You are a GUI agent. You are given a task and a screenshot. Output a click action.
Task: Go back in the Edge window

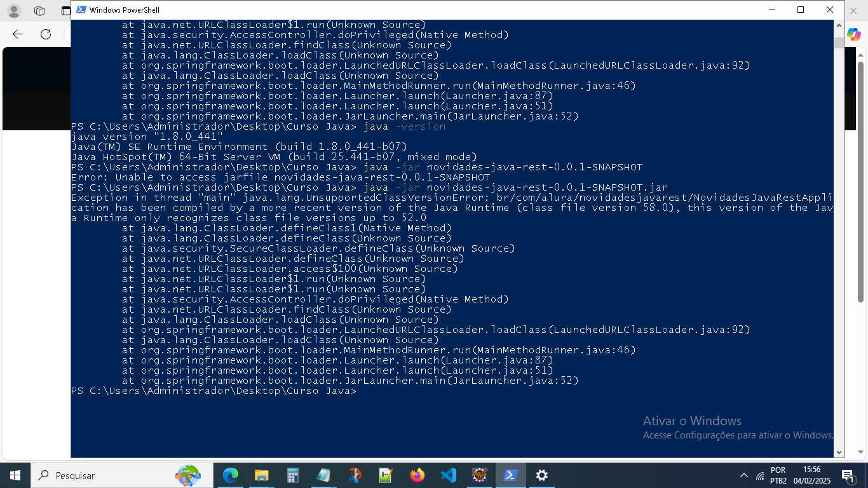tap(18, 34)
